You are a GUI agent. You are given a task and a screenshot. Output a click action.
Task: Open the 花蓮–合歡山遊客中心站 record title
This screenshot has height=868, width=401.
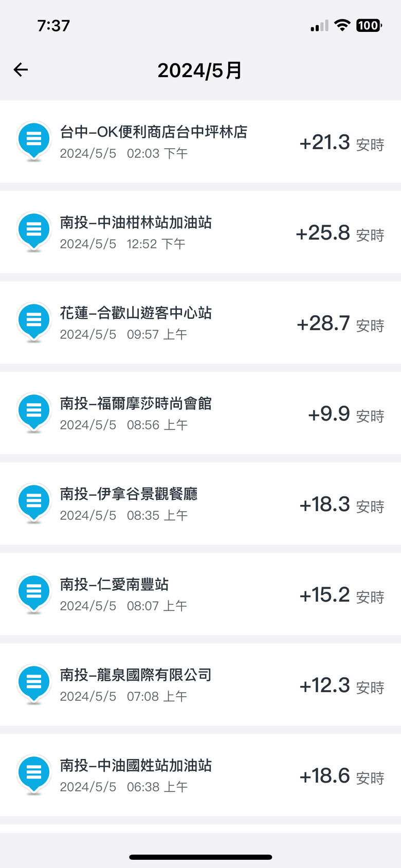(136, 313)
